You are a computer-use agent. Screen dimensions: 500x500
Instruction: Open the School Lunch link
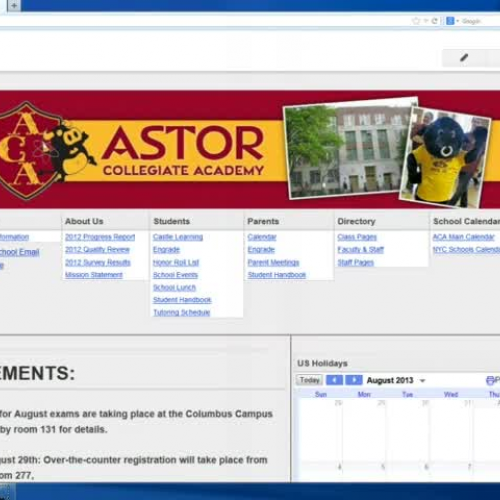[x=174, y=287]
